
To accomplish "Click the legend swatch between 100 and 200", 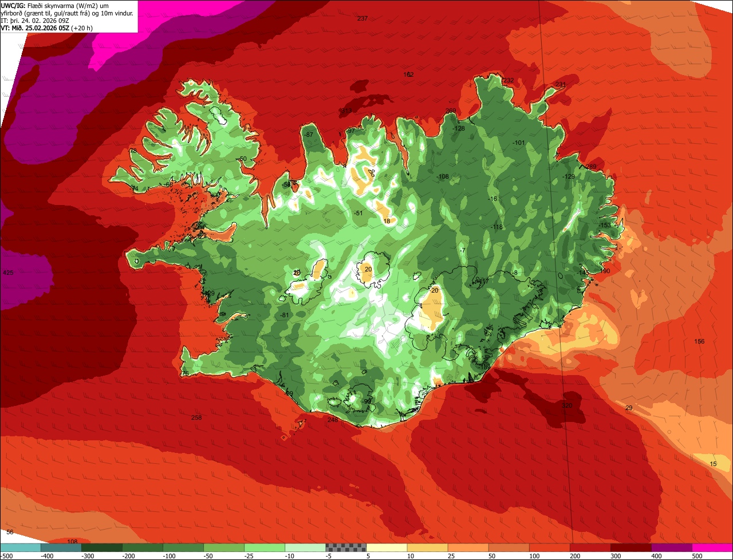I will point(549,547).
